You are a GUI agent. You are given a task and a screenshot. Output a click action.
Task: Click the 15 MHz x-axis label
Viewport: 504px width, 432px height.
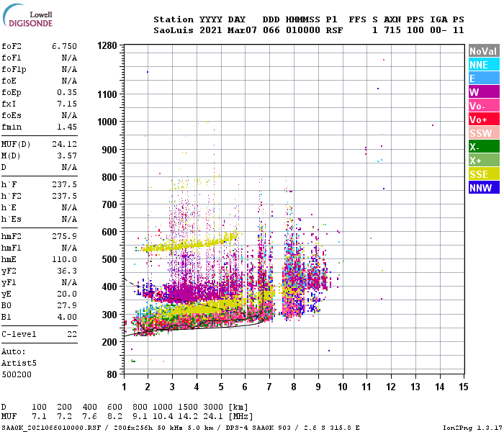click(x=463, y=387)
